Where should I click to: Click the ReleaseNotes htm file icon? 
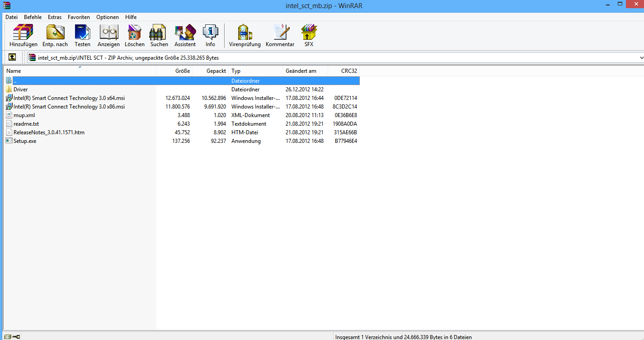(x=9, y=132)
